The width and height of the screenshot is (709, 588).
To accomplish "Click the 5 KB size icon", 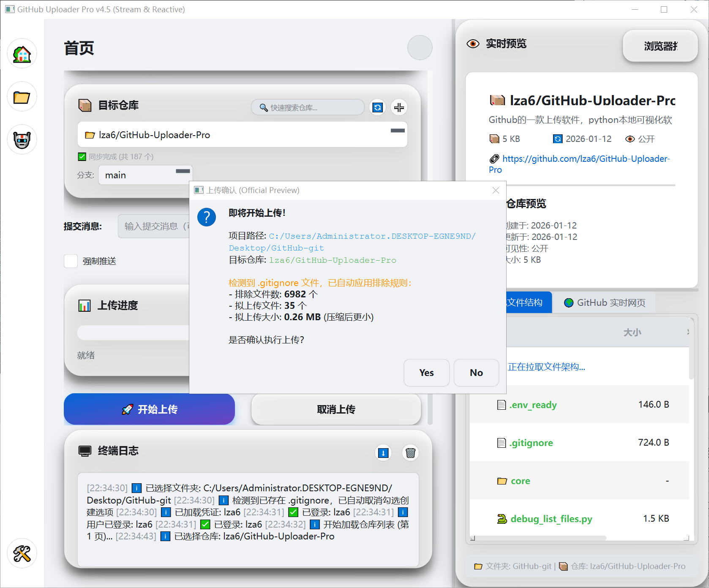I will (x=494, y=139).
